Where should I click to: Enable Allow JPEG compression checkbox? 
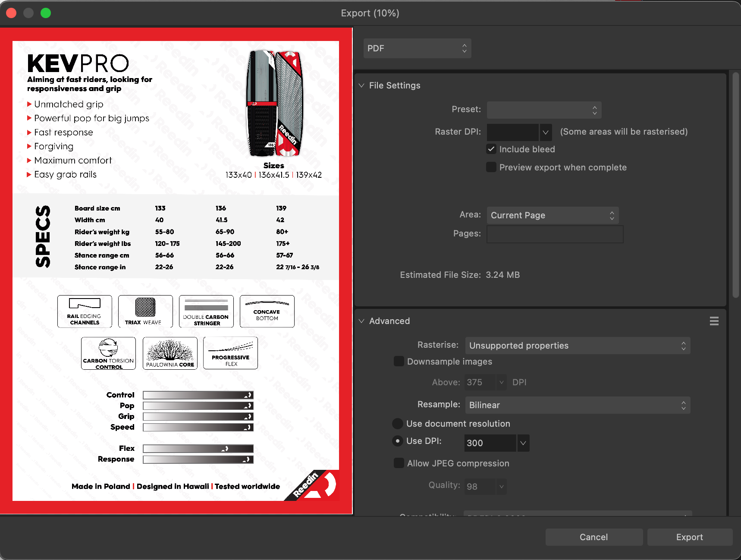pos(399,463)
